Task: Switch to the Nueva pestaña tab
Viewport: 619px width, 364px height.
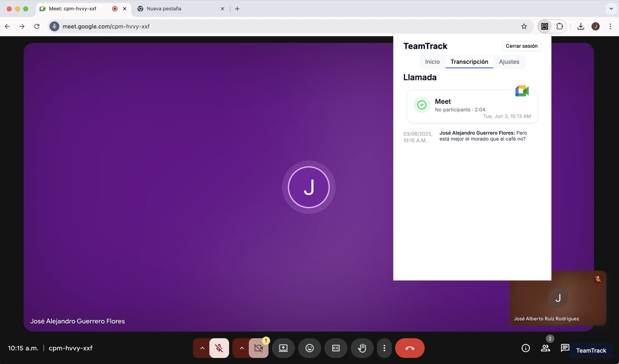Action: (181, 9)
